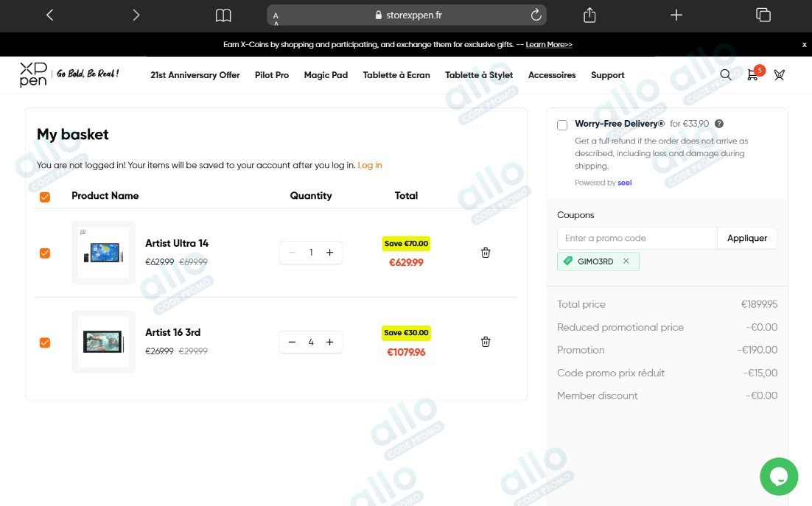
Task: Tap the text size AA icon in address bar
Action: coord(276,18)
